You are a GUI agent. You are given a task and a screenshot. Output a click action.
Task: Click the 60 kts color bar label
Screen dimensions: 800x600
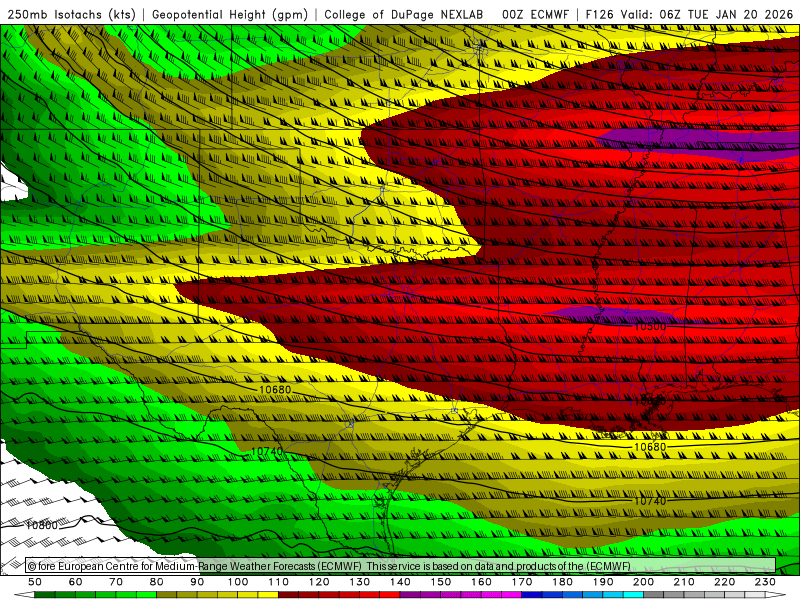[75, 582]
